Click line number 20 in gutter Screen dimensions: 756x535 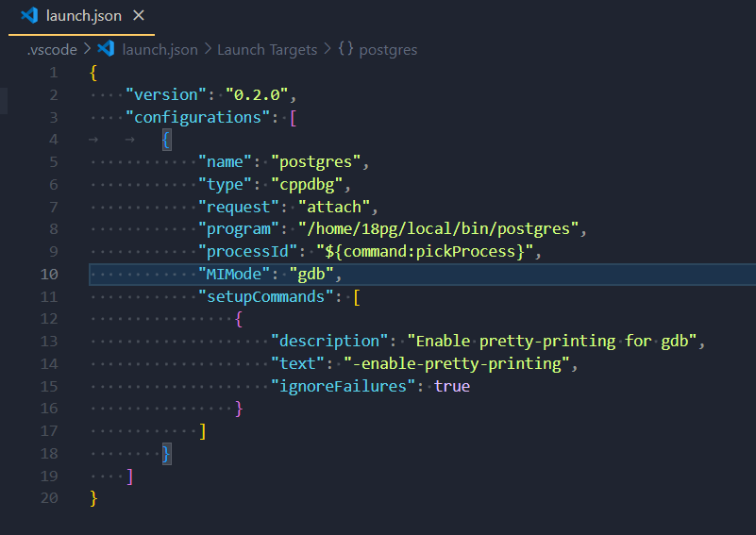point(49,498)
